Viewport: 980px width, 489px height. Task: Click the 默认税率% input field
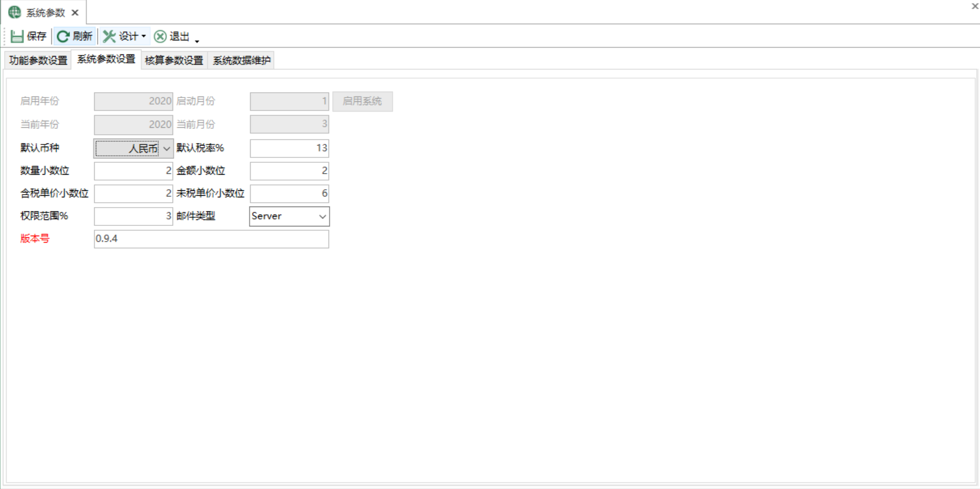pyautogui.click(x=289, y=148)
